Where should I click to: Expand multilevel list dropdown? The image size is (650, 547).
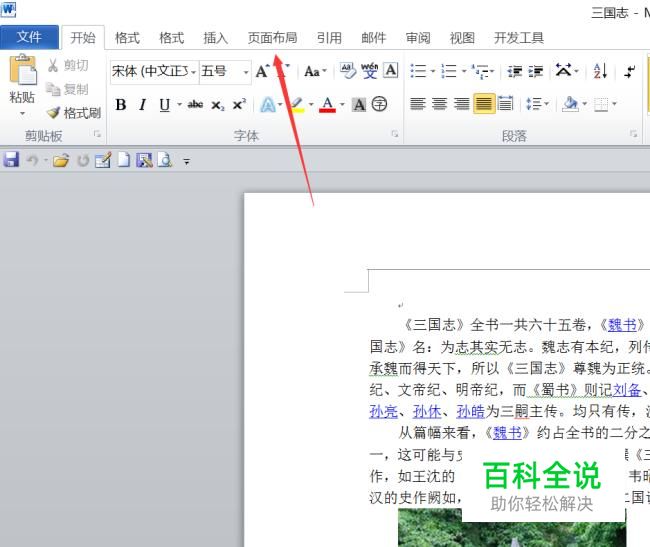(x=492, y=71)
